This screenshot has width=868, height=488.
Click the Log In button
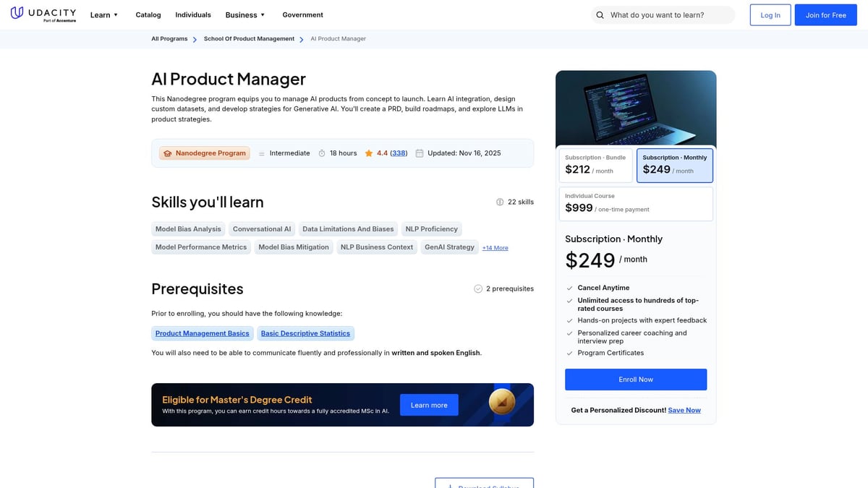point(770,15)
